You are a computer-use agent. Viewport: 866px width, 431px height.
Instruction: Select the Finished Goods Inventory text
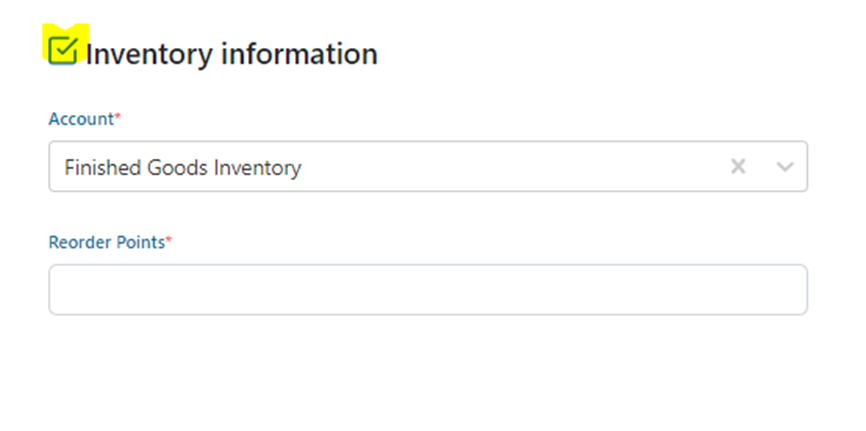tap(182, 168)
